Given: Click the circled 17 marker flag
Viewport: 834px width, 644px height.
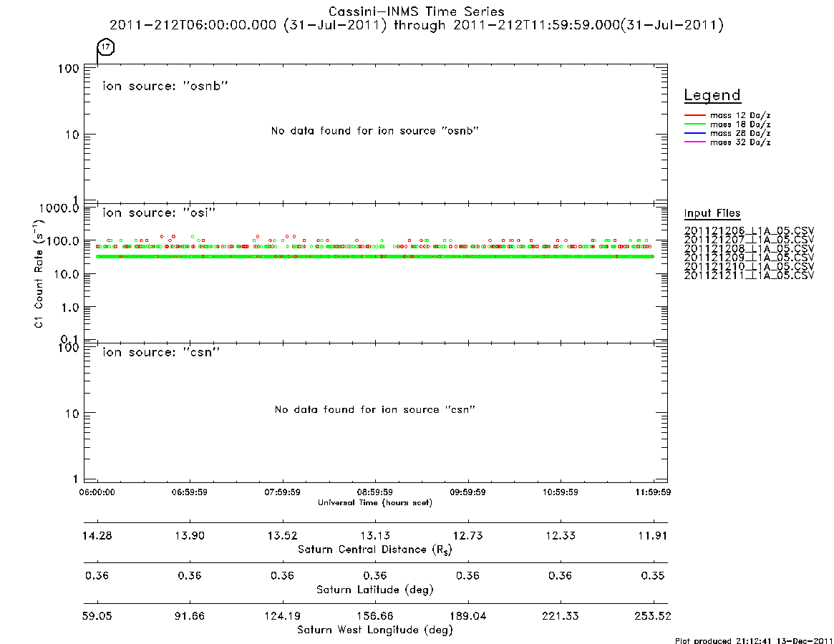Looking at the screenshot, I should 106,47.
